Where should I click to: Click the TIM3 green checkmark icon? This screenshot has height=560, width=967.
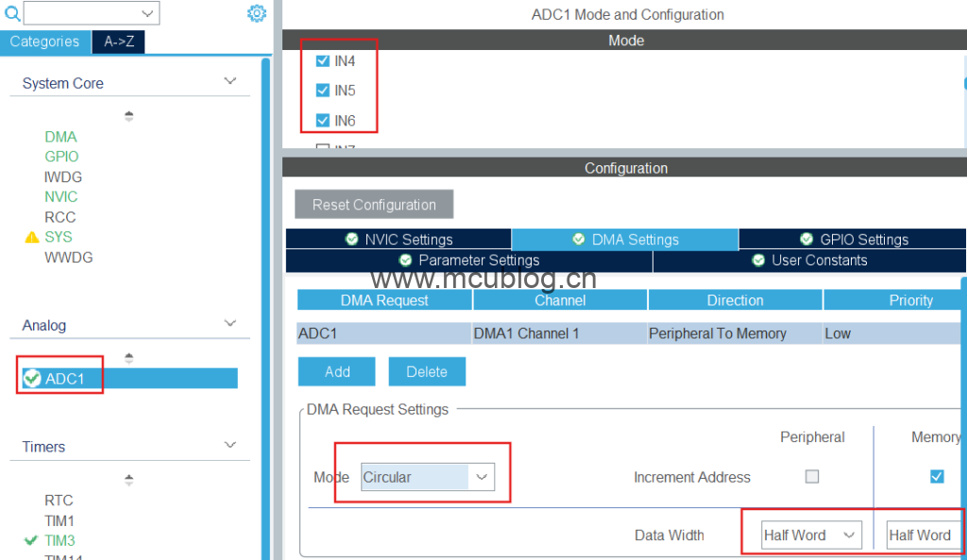pos(31,540)
